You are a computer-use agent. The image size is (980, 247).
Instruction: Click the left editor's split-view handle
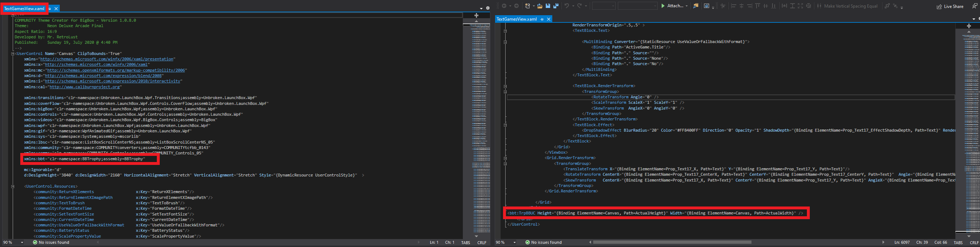coord(476,15)
